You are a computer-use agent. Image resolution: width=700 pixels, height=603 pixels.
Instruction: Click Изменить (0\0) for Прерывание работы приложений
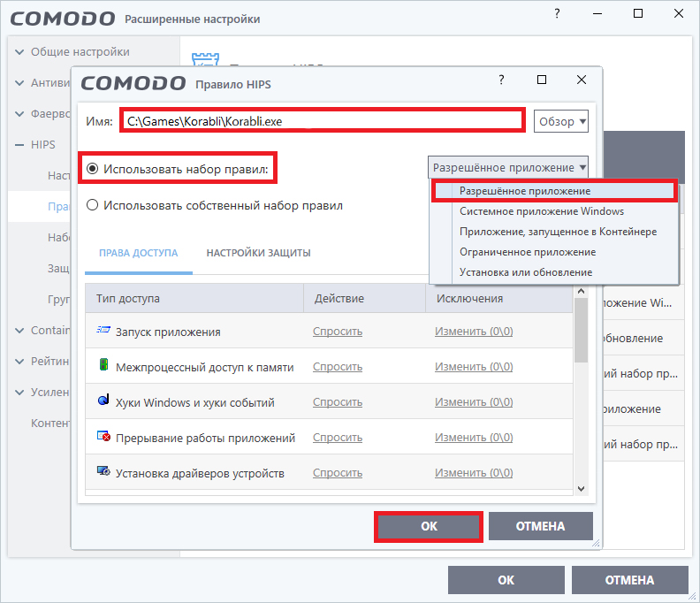coord(474,438)
